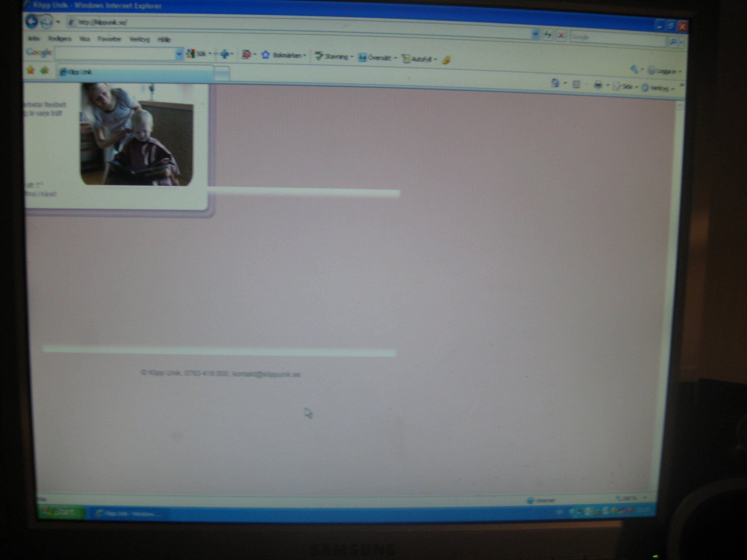
Task: Click the Forward navigation button
Action: tap(47, 22)
